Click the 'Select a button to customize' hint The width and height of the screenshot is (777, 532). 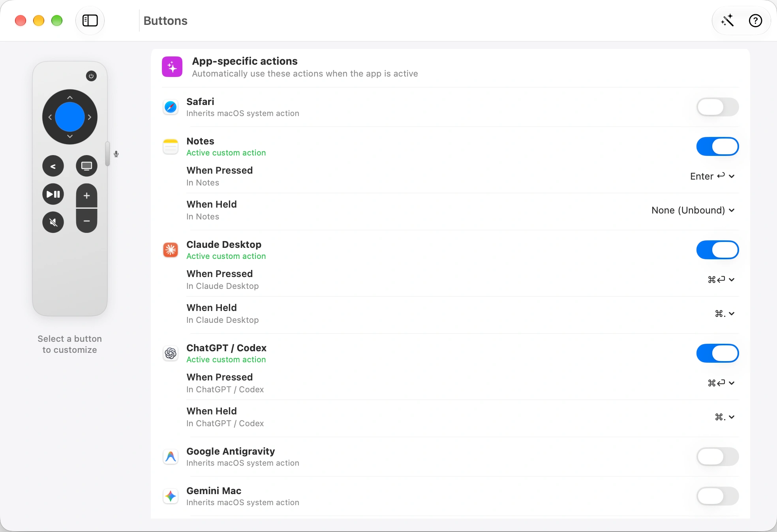(70, 344)
